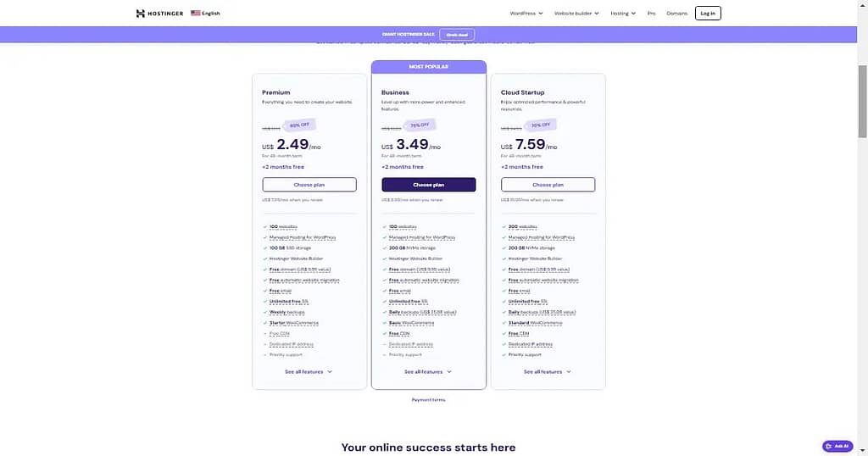Click '100 GB SSD storage' in Premium
The width and height of the screenshot is (868, 456).
point(290,248)
